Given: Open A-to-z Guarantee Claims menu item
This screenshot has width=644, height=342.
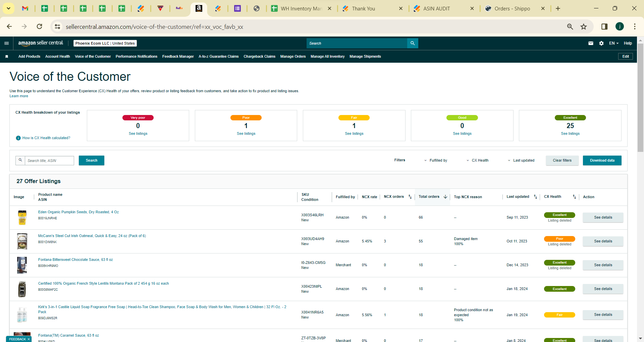Looking at the screenshot, I should coord(219,56).
